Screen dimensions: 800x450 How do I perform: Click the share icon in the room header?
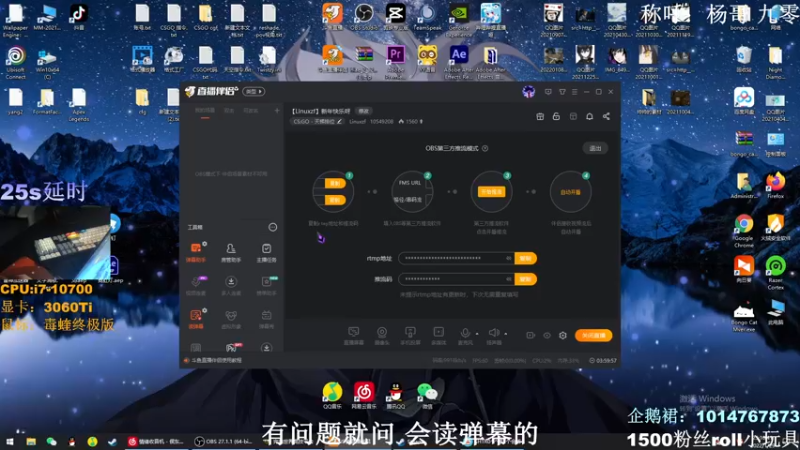(x=606, y=116)
